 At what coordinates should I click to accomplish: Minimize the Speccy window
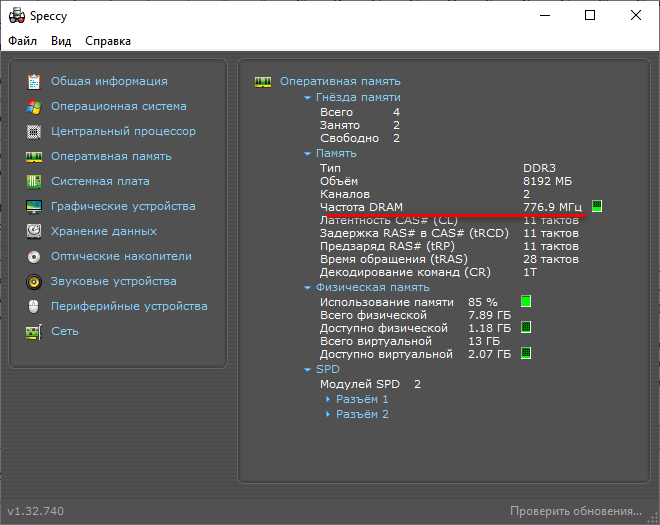pyautogui.click(x=545, y=16)
